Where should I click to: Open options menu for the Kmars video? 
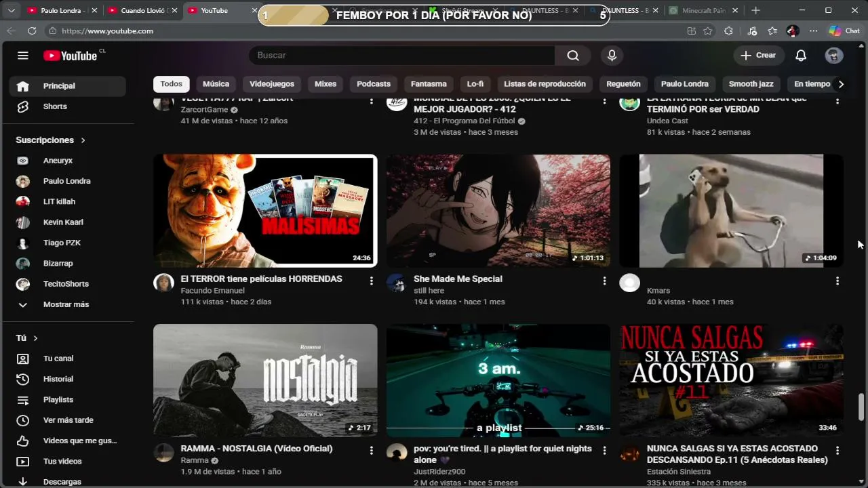(x=837, y=281)
